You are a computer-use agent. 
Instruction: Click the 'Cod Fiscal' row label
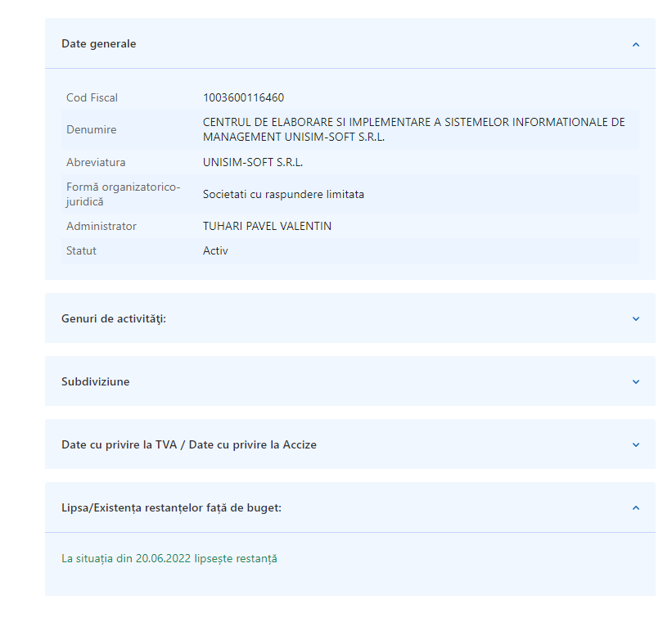tap(92, 98)
